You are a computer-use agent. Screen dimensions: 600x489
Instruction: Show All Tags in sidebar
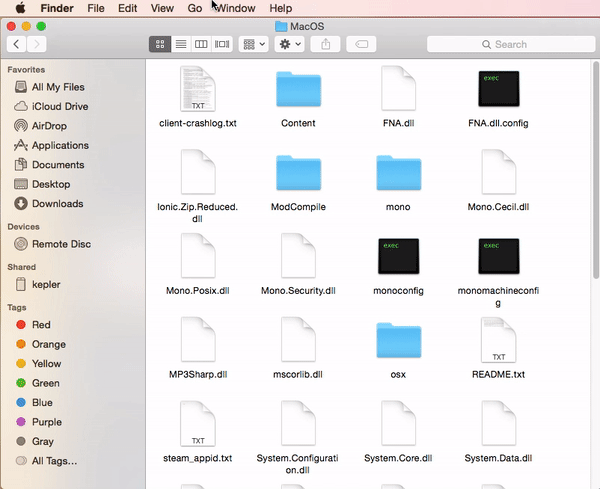[46, 461]
